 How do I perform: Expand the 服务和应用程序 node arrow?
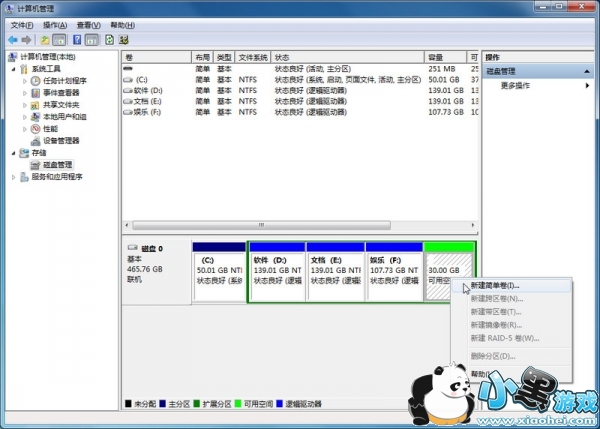(14, 177)
